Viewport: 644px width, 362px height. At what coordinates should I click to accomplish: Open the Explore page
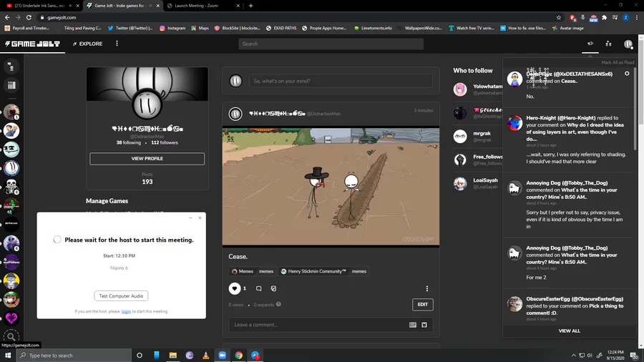pos(87,44)
